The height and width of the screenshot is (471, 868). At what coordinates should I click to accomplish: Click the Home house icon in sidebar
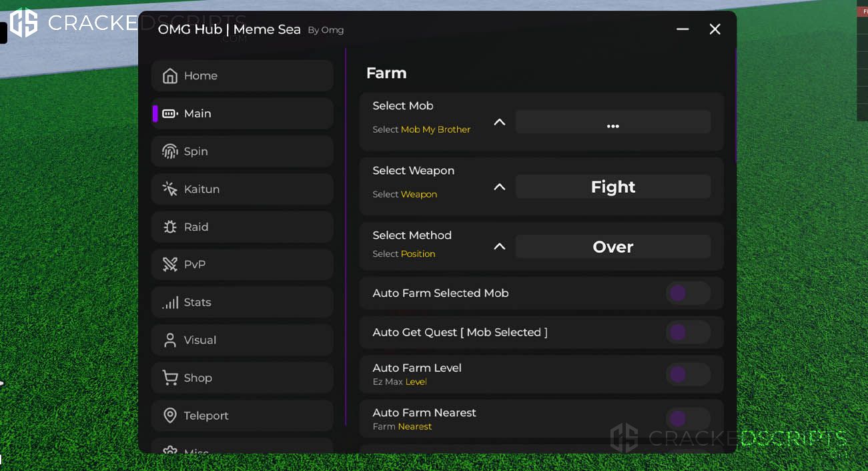(170, 75)
